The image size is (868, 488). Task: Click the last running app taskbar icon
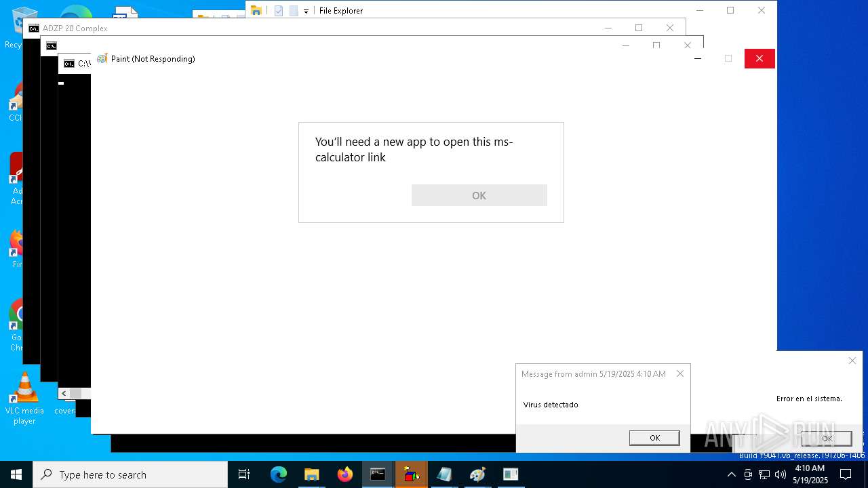tap(511, 474)
